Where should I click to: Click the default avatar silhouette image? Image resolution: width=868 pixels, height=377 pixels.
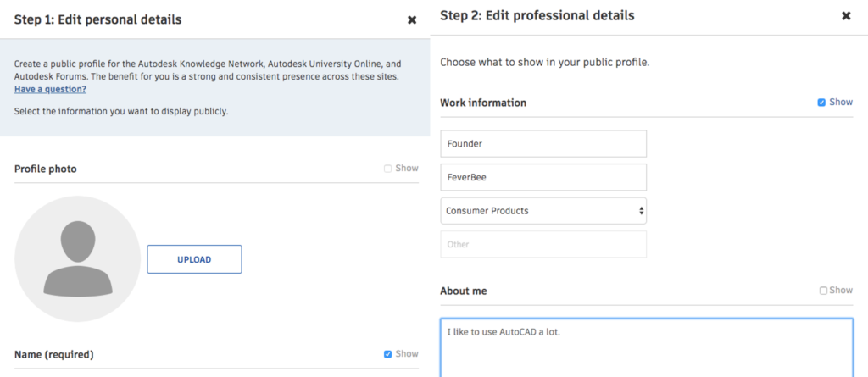coord(78,258)
